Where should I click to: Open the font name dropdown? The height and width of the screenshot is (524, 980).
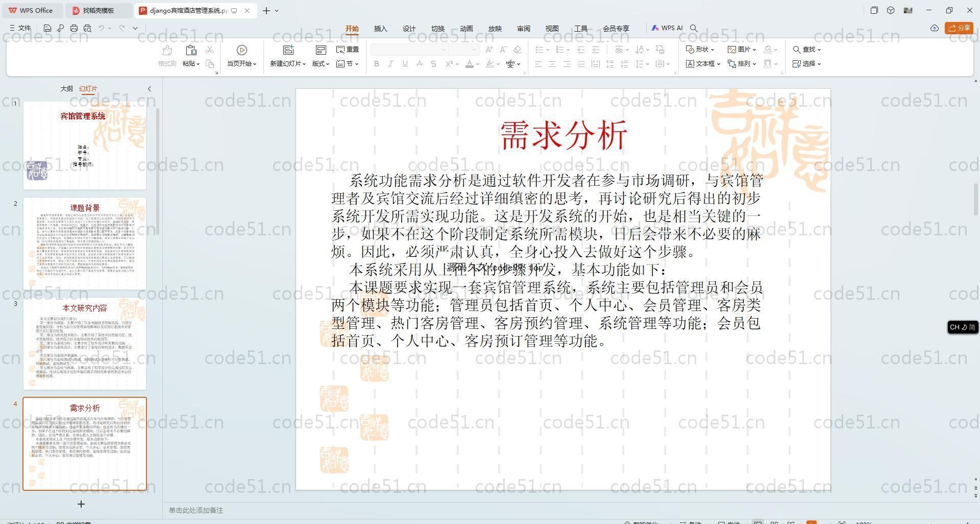444,50
